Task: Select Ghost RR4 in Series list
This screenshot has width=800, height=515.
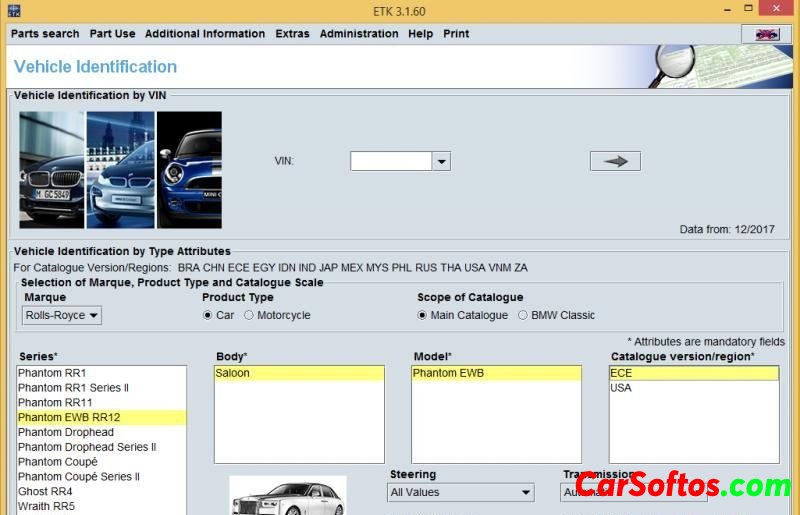Action: tap(46, 492)
